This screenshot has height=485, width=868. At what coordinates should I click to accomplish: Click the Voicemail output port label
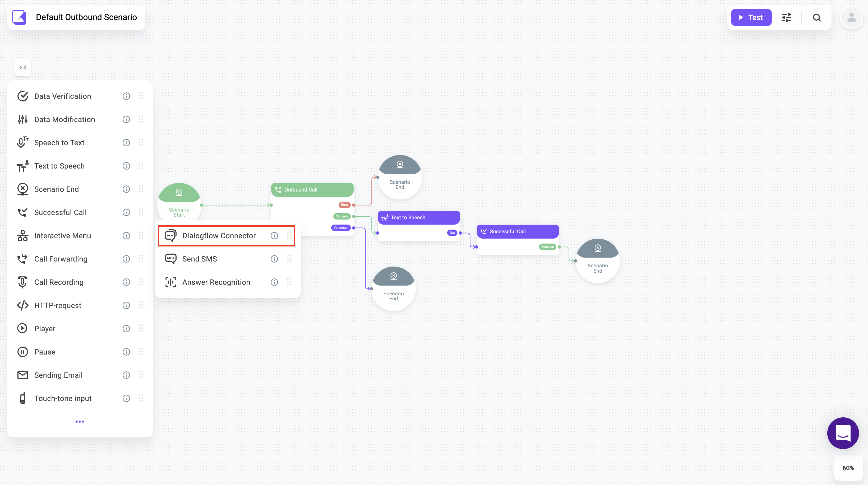[x=341, y=228]
